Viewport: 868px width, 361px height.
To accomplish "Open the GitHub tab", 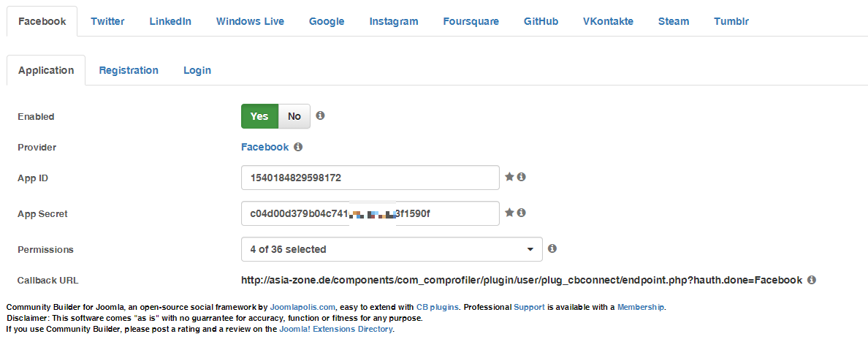I will (541, 22).
